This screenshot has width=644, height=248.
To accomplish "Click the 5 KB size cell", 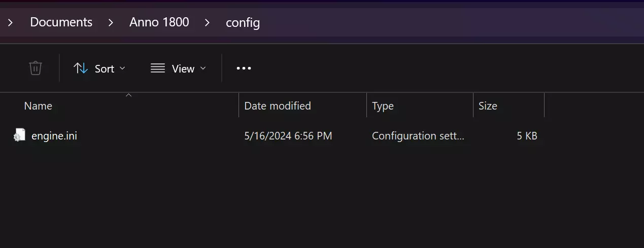I will point(527,136).
